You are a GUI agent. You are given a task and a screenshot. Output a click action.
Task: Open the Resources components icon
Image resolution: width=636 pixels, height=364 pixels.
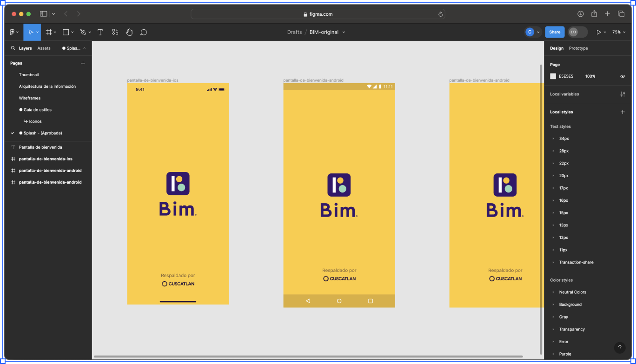click(115, 32)
